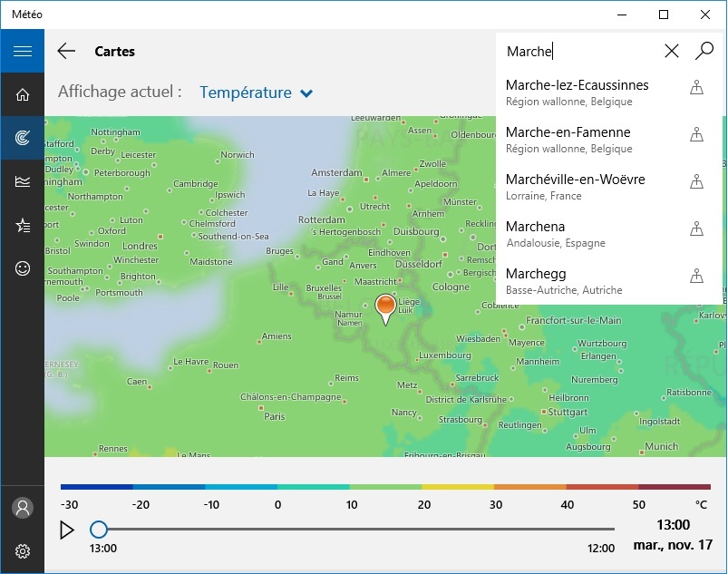
Task: Click Londres on the map
Action: tap(140, 246)
